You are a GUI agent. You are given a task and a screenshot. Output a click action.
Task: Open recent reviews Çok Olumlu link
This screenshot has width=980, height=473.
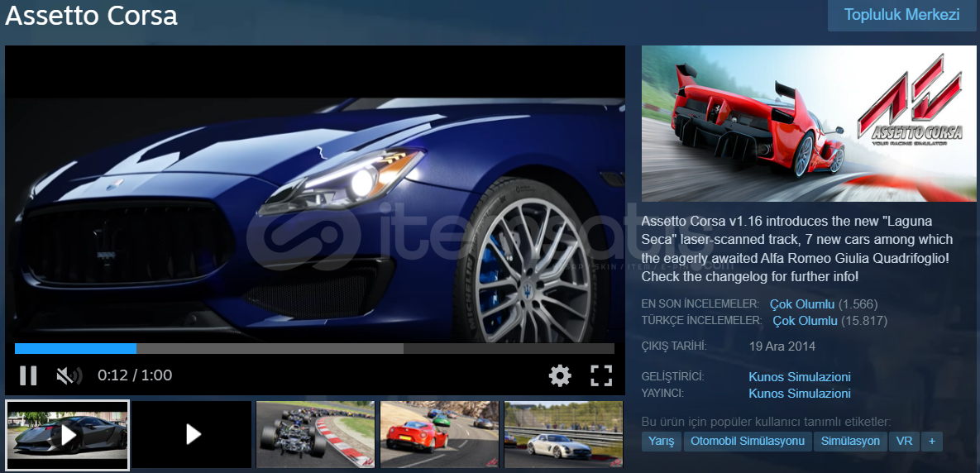(802, 304)
